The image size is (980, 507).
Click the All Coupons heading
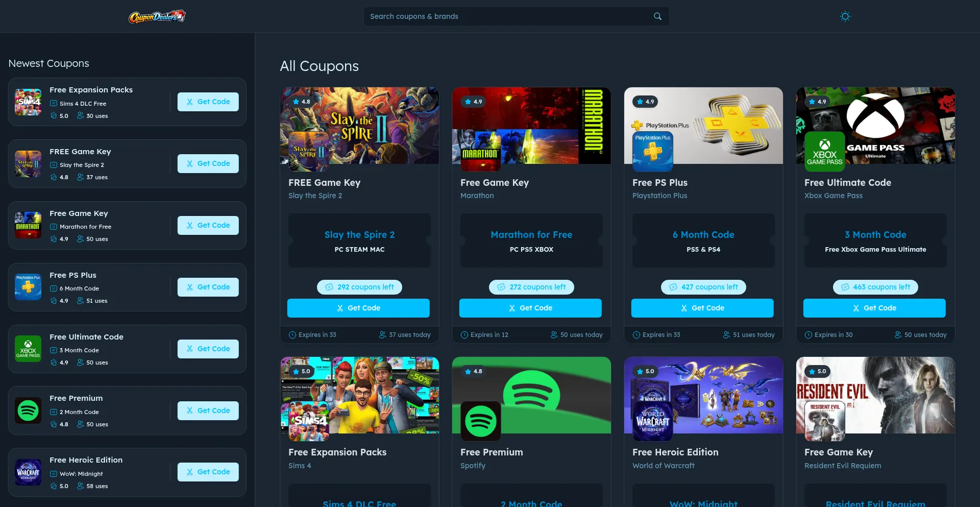point(319,66)
